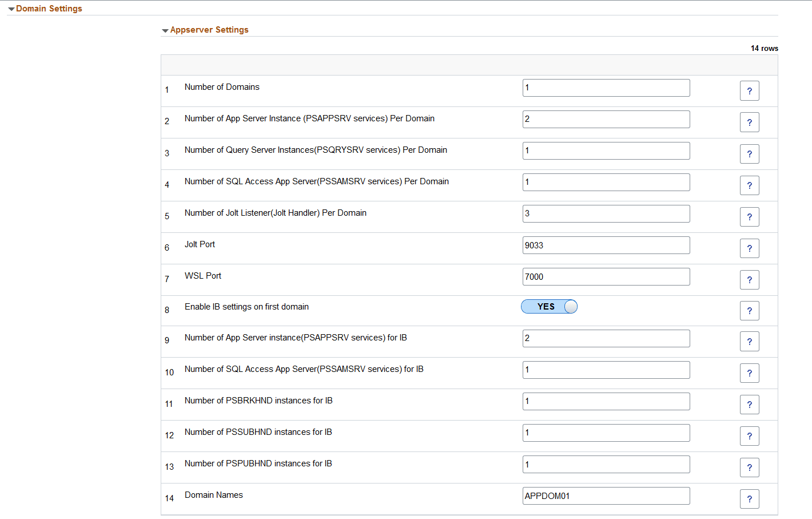The image size is (812, 519).
Task: Open help for PSPUBHND instances row
Action: click(749, 467)
